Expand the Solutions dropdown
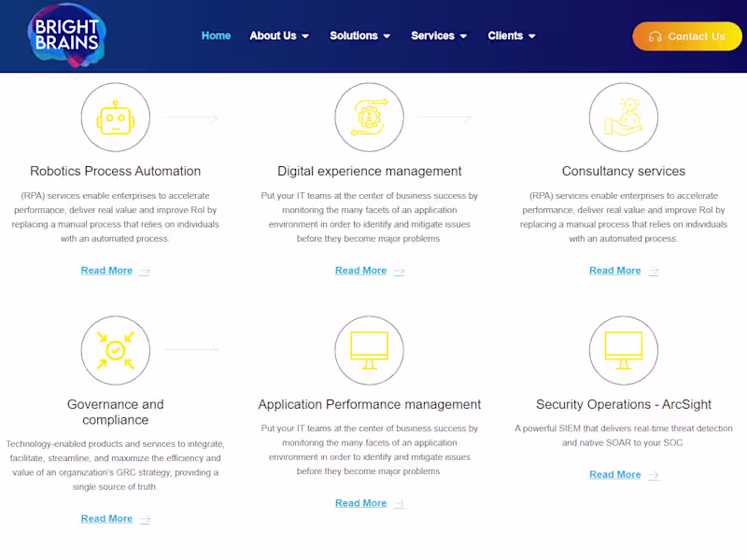Screen dimensions: 747x560 click(x=360, y=35)
